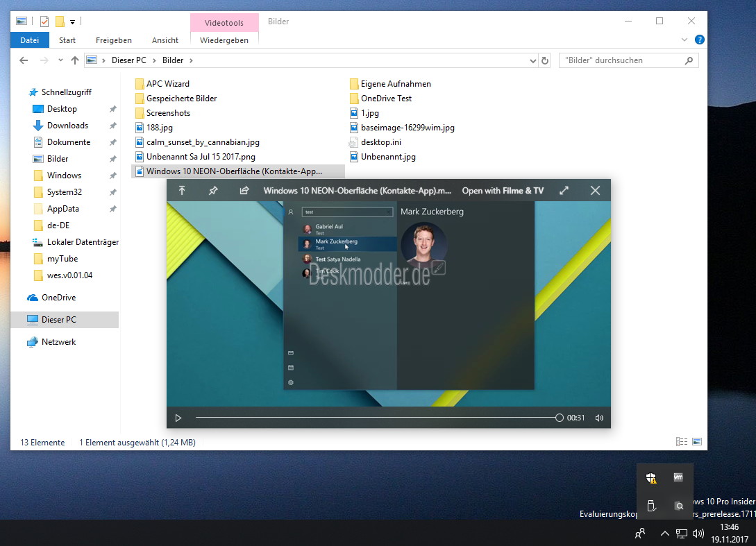This screenshot has width=756, height=546.
Task: Click the search magnifier icon
Action: (689, 60)
